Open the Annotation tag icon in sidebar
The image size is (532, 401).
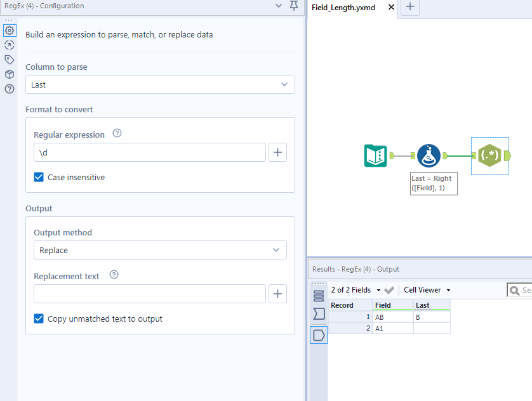tap(10, 60)
